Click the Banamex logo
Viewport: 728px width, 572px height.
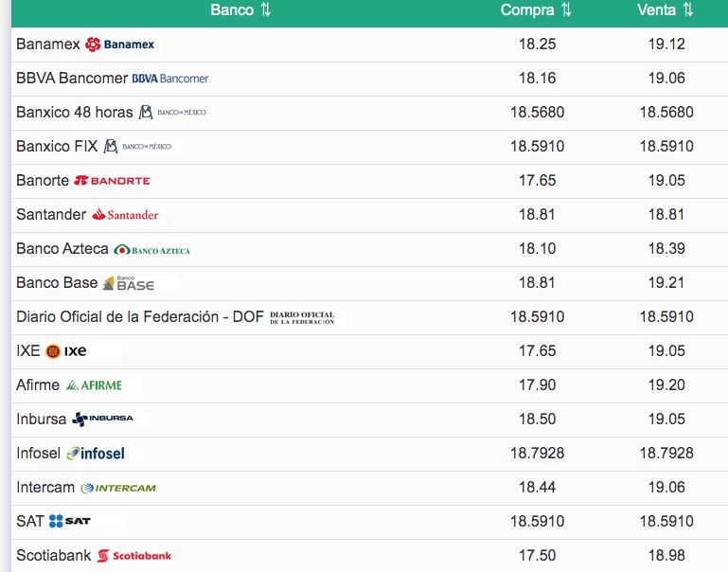tap(120, 45)
